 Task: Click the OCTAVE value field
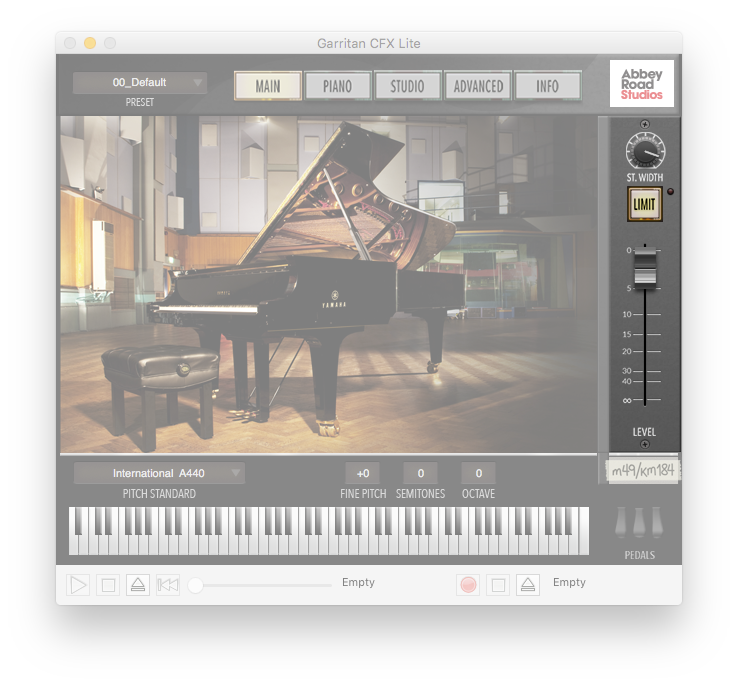pyautogui.click(x=478, y=473)
